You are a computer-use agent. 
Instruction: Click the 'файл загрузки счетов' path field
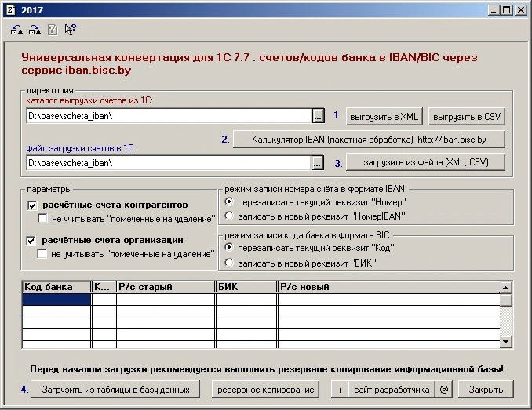[x=168, y=163]
